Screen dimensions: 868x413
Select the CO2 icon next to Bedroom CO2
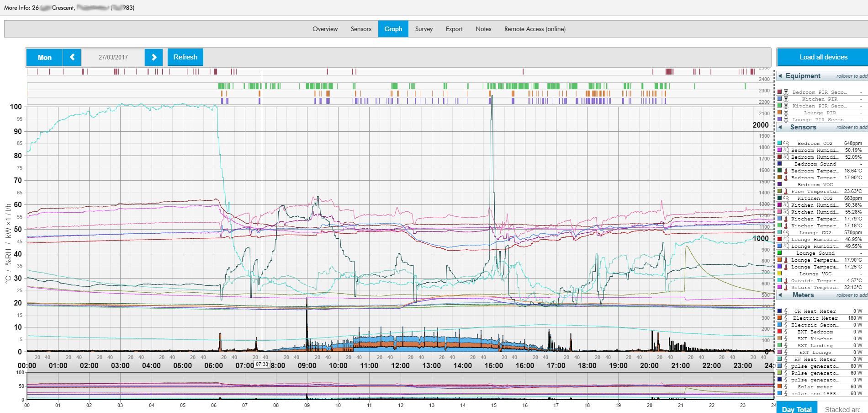click(x=785, y=143)
